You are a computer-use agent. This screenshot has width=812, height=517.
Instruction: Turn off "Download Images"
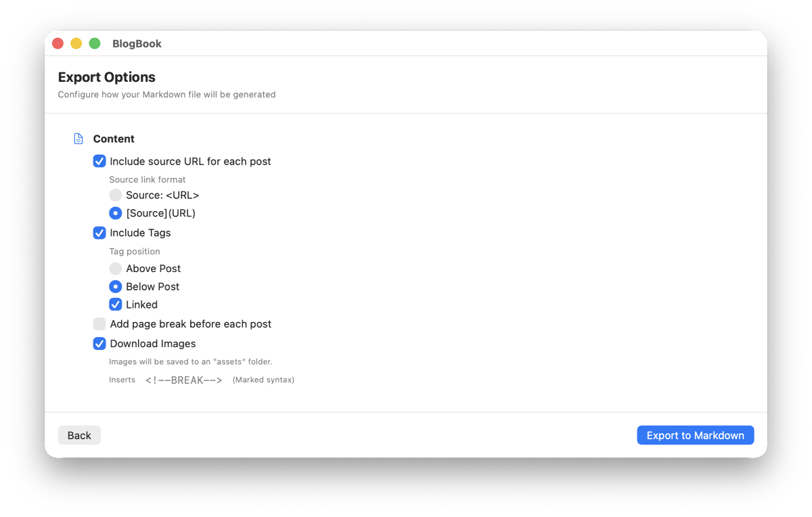click(99, 344)
